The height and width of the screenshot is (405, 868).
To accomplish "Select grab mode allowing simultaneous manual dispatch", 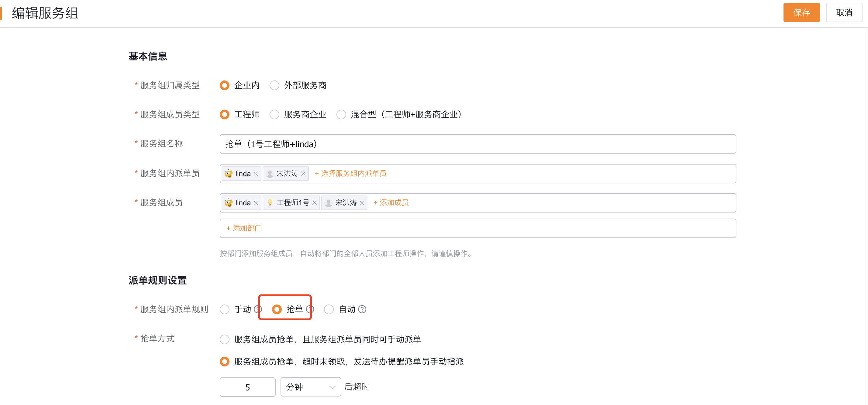I will pos(224,339).
